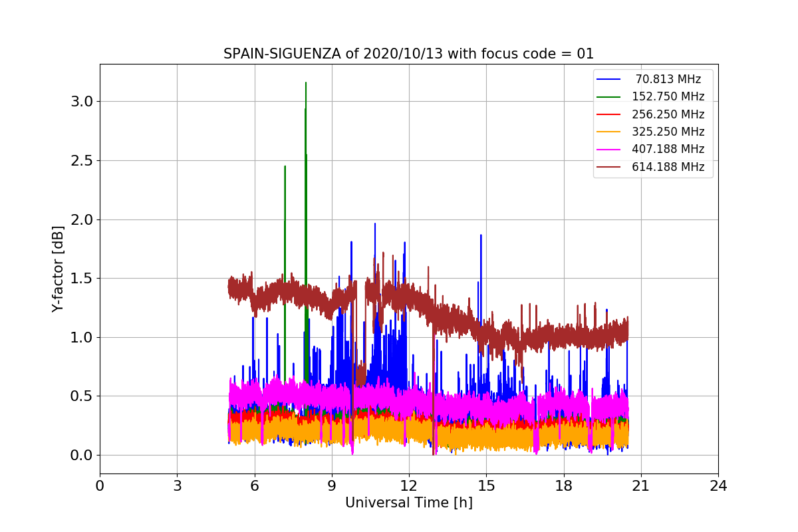This screenshot has width=798, height=532.
Task: Click the plot title SPAIN-SIGUENZA of 2020/10/13
Action: (x=408, y=54)
